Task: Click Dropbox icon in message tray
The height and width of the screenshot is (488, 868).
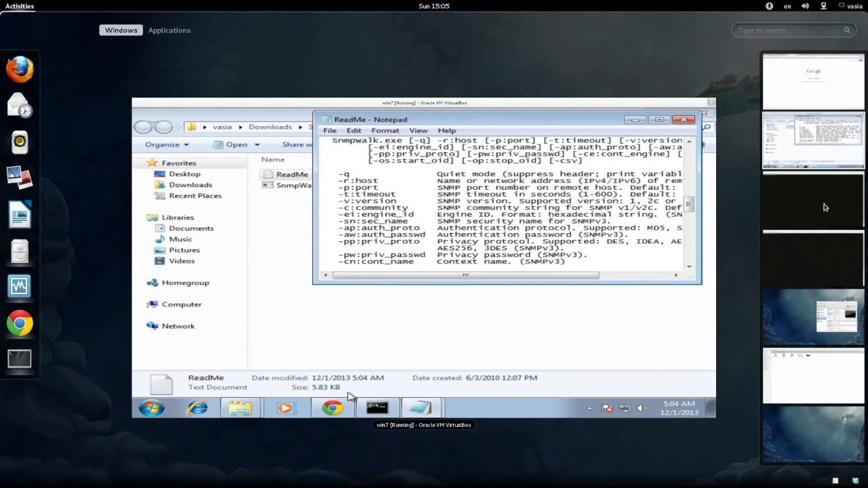Action: 855,481
